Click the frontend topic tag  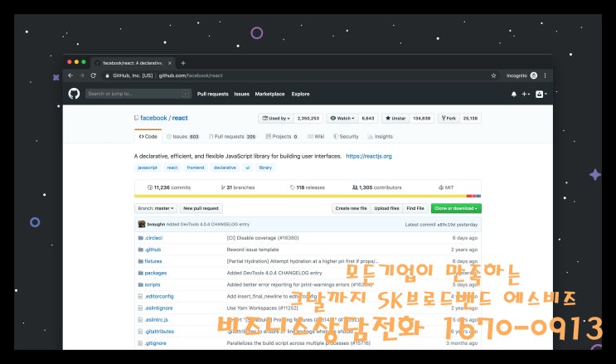coord(196,167)
